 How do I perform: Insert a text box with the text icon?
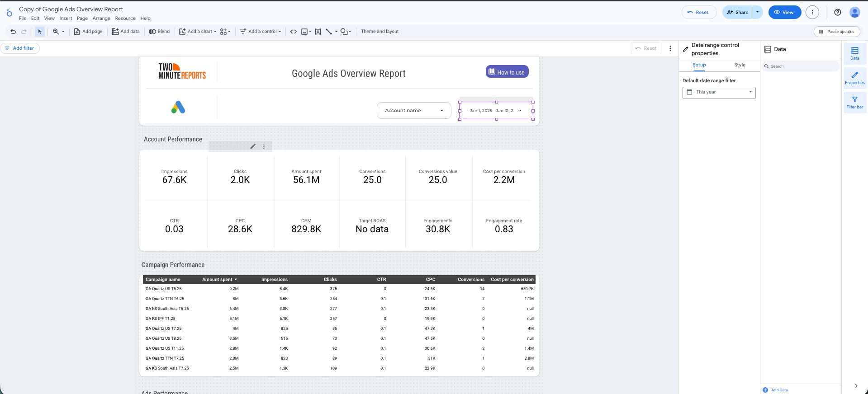(318, 32)
